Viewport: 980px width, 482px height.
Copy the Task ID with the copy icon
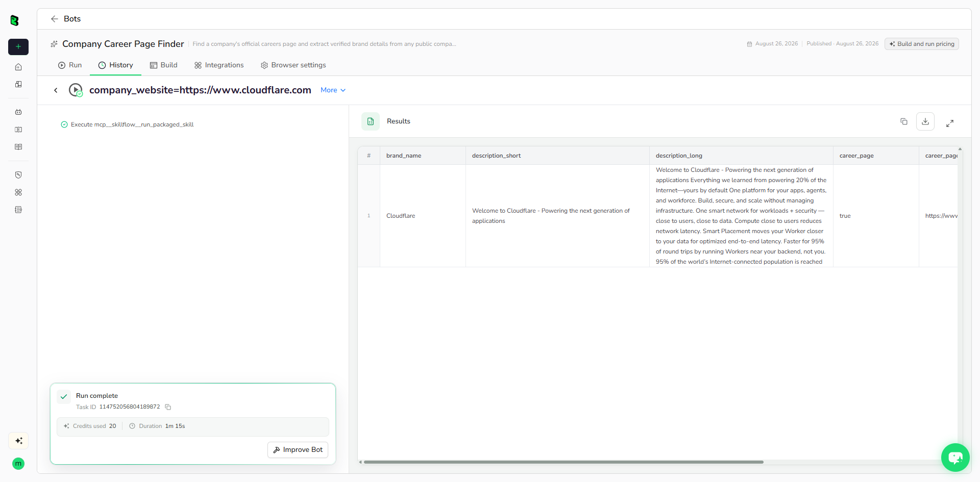click(x=168, y=407)
